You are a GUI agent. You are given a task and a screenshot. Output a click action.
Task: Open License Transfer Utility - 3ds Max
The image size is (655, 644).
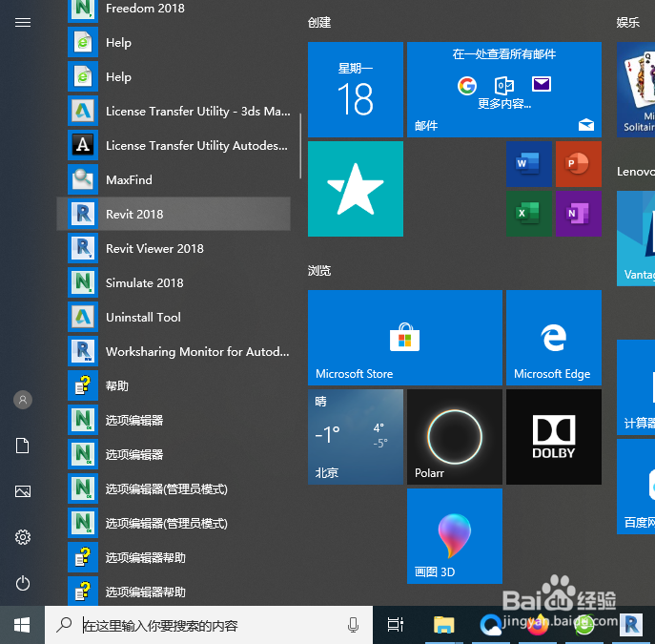click(x=174, y=112)
